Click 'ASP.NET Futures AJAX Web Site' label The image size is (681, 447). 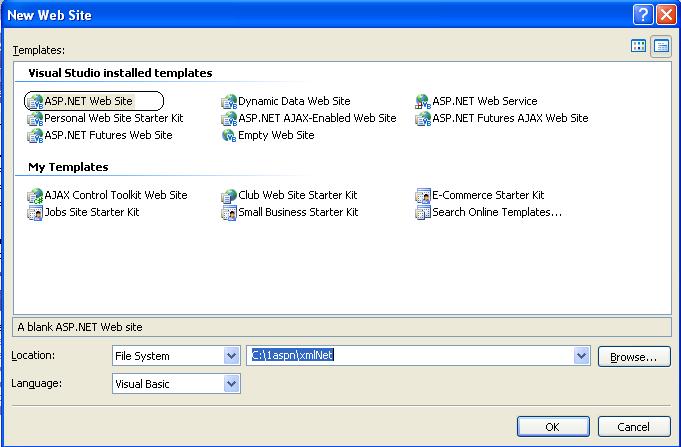510,118
